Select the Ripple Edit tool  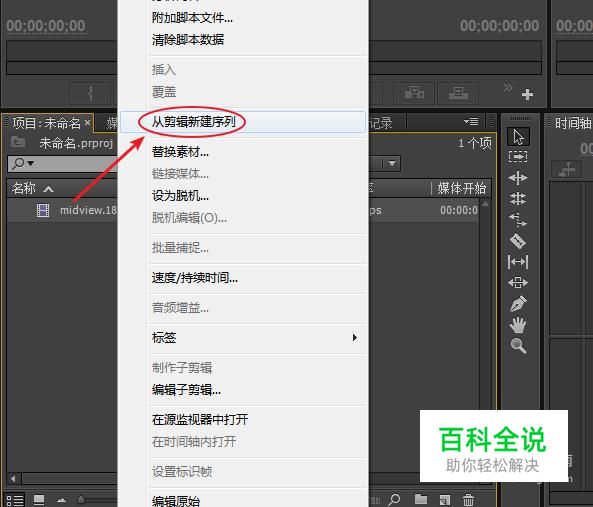[518, 178]
